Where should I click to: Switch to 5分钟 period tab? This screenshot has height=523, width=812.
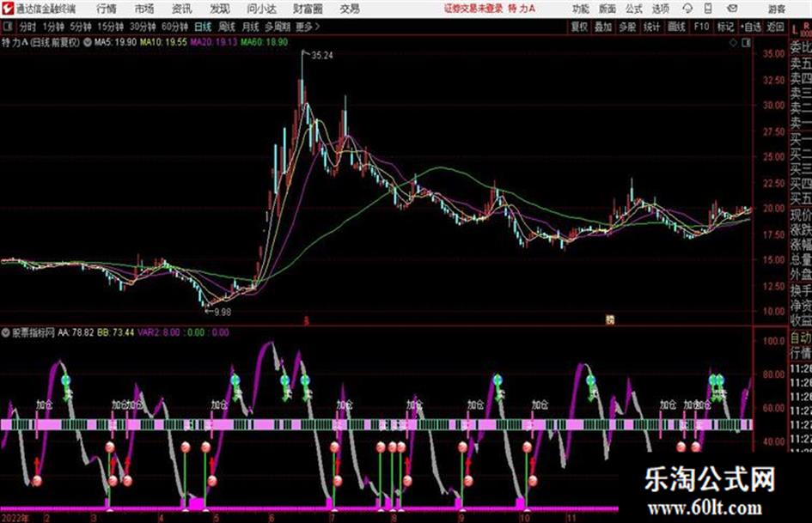click(x=81, y=27)
